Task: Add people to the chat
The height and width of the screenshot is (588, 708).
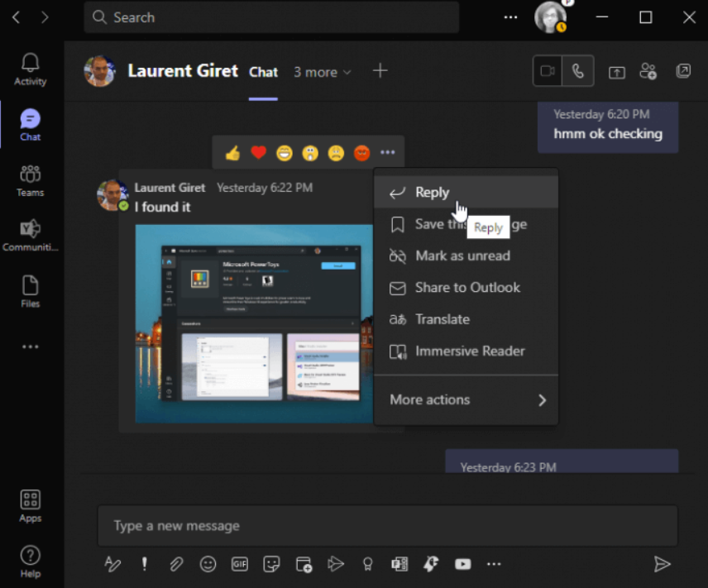Action: pyautogui.click(x=648, y=71)
